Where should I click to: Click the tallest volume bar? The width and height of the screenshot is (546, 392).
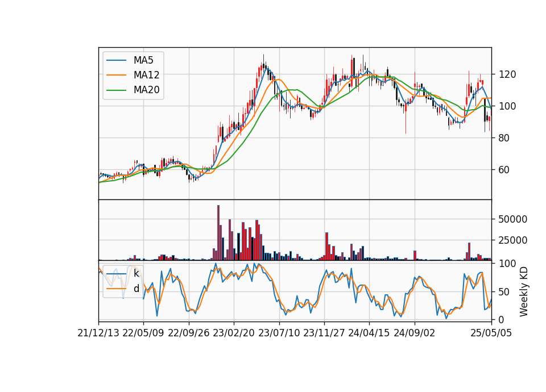[x=218, y=233]
